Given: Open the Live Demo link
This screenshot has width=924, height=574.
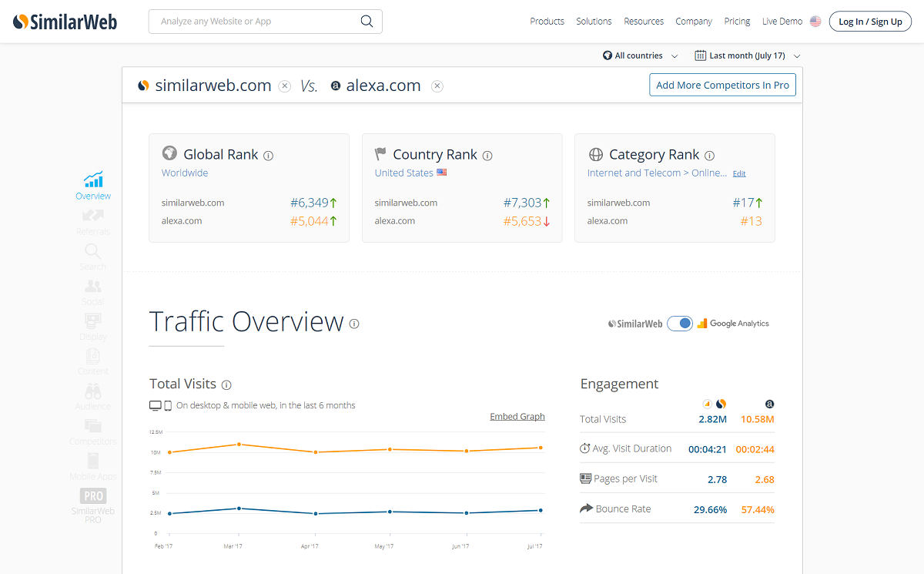Looking at the screenshot, I should coord(782,22).
